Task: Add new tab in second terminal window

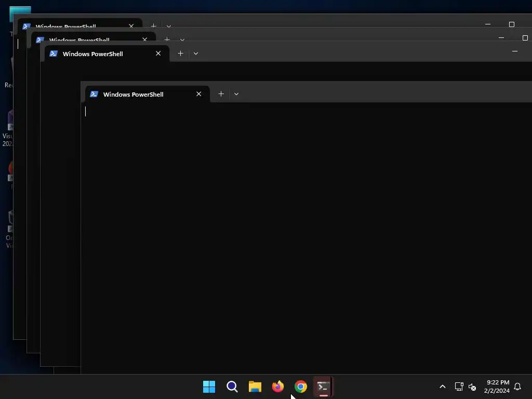Action: tap(180, 54)
